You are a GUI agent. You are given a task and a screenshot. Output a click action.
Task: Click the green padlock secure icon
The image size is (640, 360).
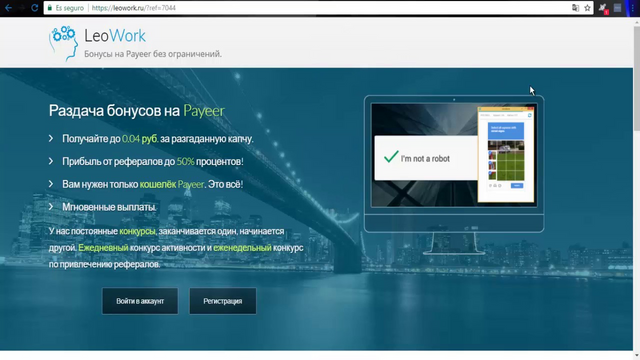[50, 8]
